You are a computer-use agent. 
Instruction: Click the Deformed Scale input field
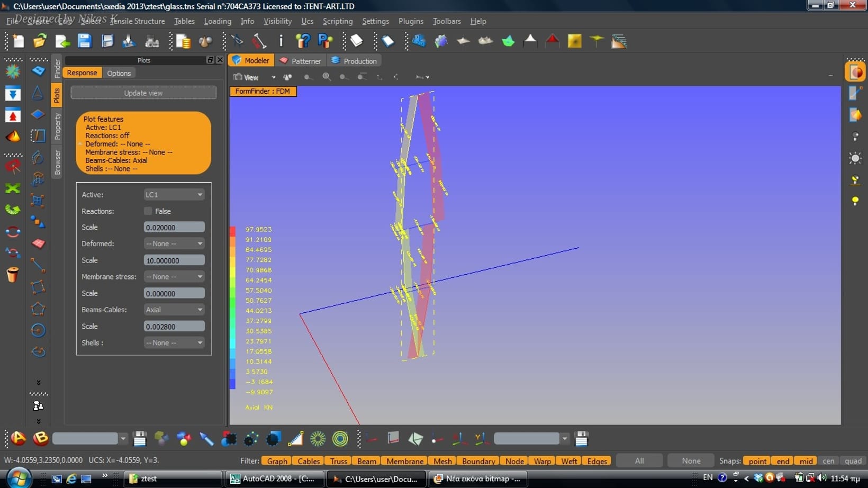(174, 260)
